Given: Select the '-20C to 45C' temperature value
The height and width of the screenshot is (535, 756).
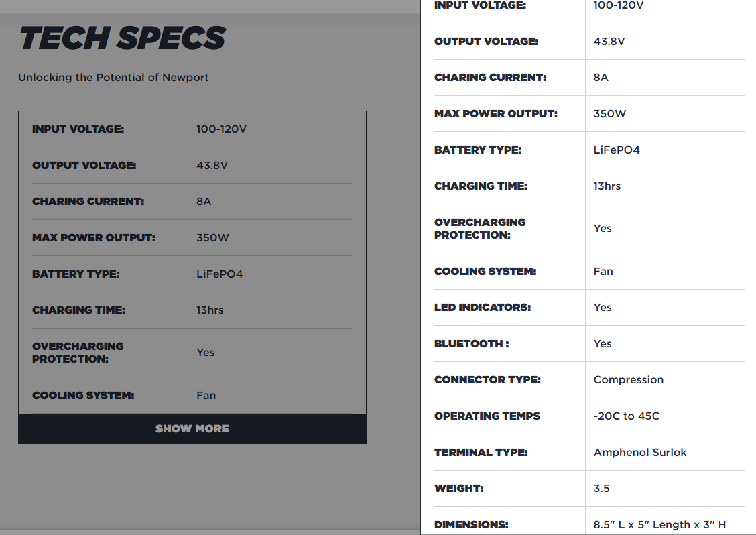Looking at the screenshot, I should 627,416.
